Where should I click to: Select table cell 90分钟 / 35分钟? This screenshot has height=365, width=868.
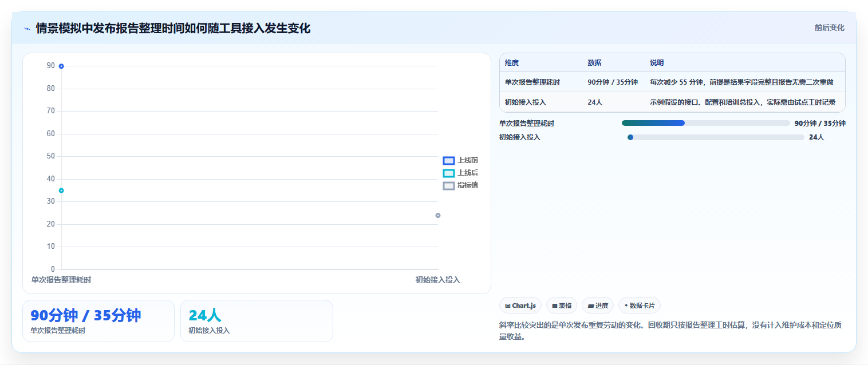[x=613, y=82]
